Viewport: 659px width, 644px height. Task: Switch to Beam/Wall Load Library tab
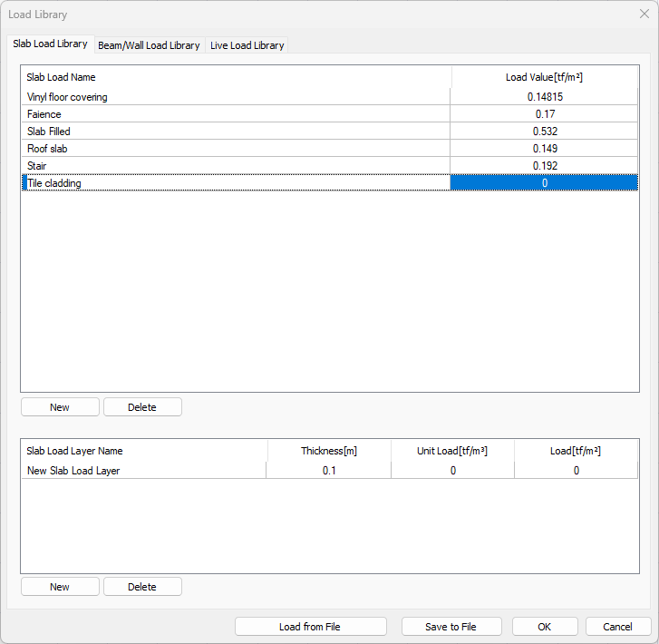tap(149, 45)
